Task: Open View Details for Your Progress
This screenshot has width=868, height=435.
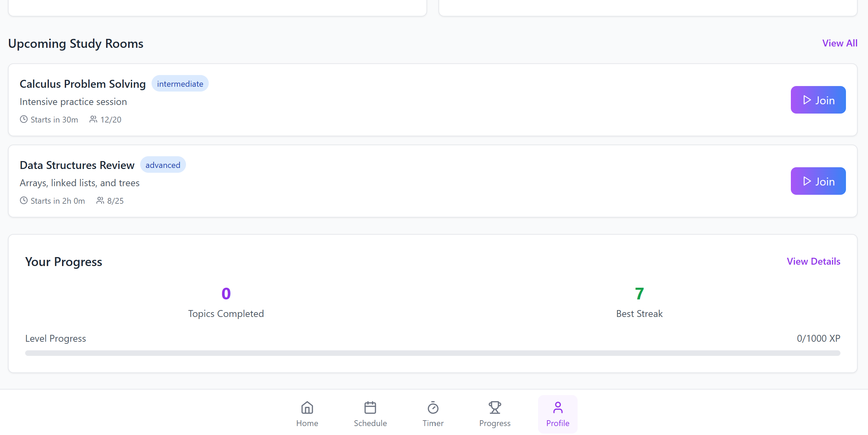Action: click(814, 262)
